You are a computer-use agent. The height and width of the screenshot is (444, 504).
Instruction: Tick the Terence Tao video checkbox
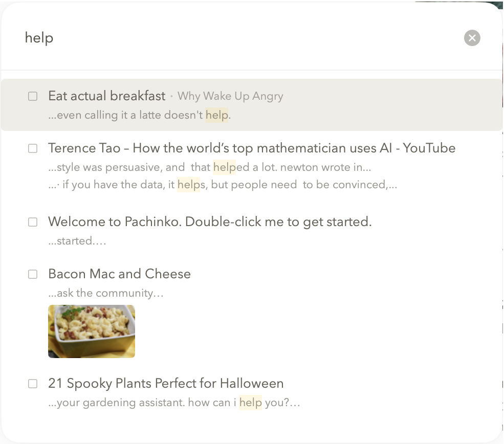pyautogui.click(x=33, y=148)
